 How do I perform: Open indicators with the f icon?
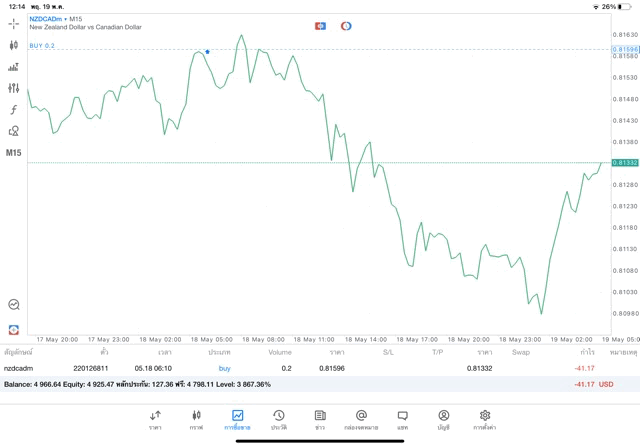[14, 110]
